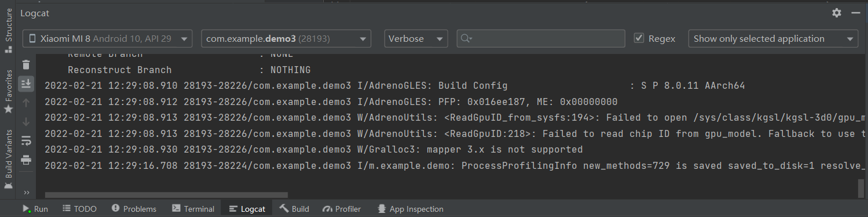Toggle scroll to the end icon

(x=26, y=84)
